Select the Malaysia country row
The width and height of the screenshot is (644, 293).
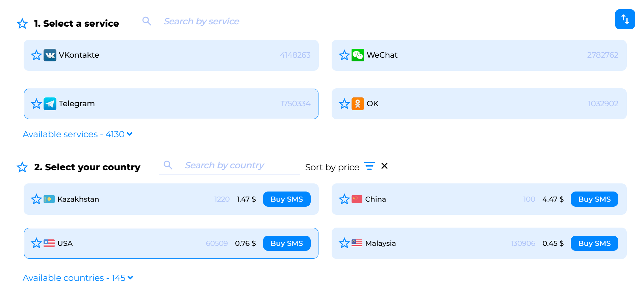(x=439, y=243)
